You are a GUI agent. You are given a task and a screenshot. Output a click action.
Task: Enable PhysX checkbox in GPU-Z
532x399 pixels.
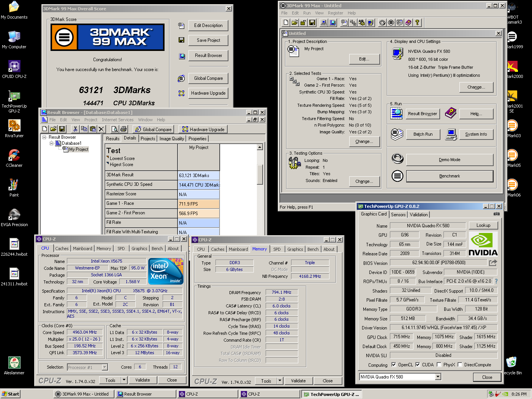point(439,365)
